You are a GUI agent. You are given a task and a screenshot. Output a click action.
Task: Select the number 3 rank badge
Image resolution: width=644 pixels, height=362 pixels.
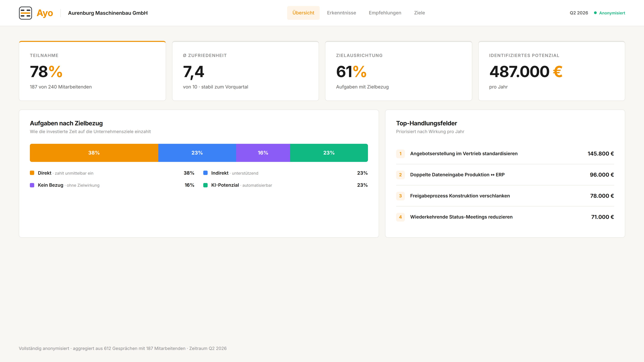coord(400,196)
